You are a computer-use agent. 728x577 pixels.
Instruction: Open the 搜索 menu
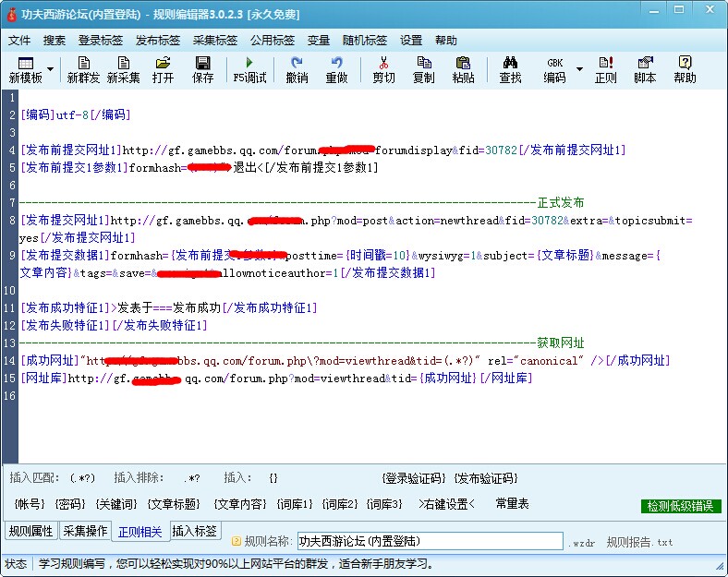55,41
